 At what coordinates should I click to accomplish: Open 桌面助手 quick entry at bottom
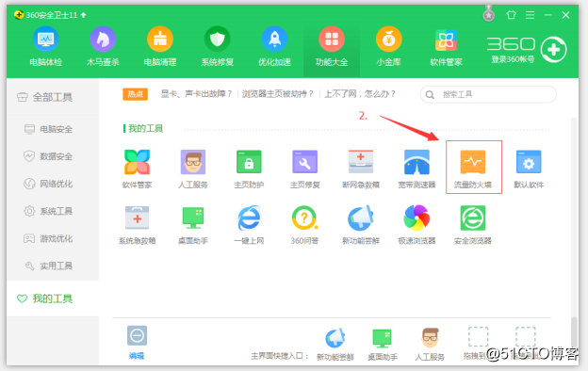click(x=383, y=344)
